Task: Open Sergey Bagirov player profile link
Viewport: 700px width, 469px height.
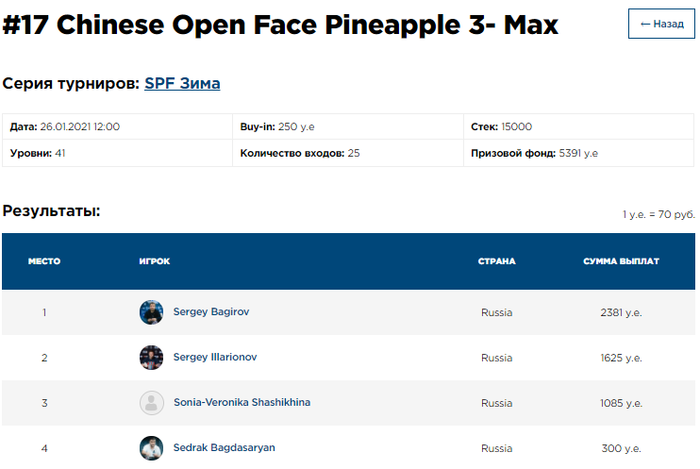Action: 211,312
